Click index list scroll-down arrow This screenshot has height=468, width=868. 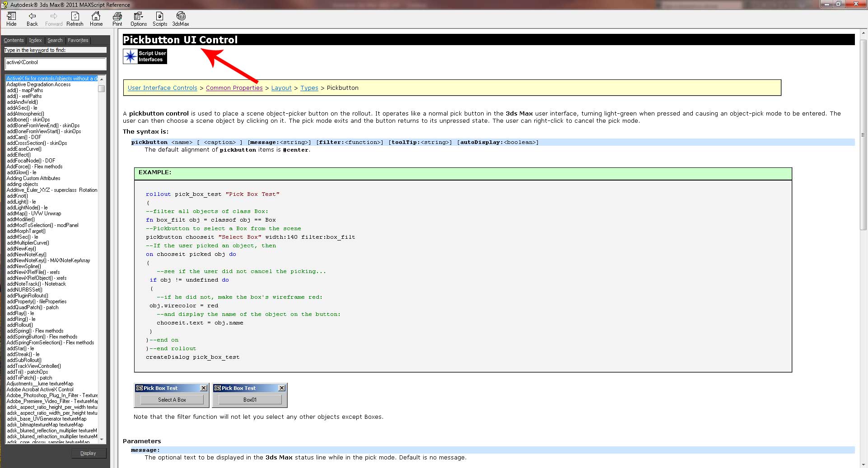(x=102, y=439)
